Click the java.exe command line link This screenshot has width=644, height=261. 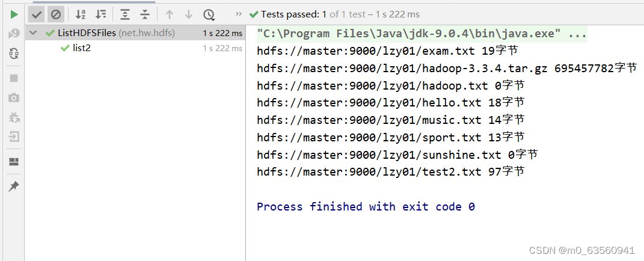pos(422,34)
